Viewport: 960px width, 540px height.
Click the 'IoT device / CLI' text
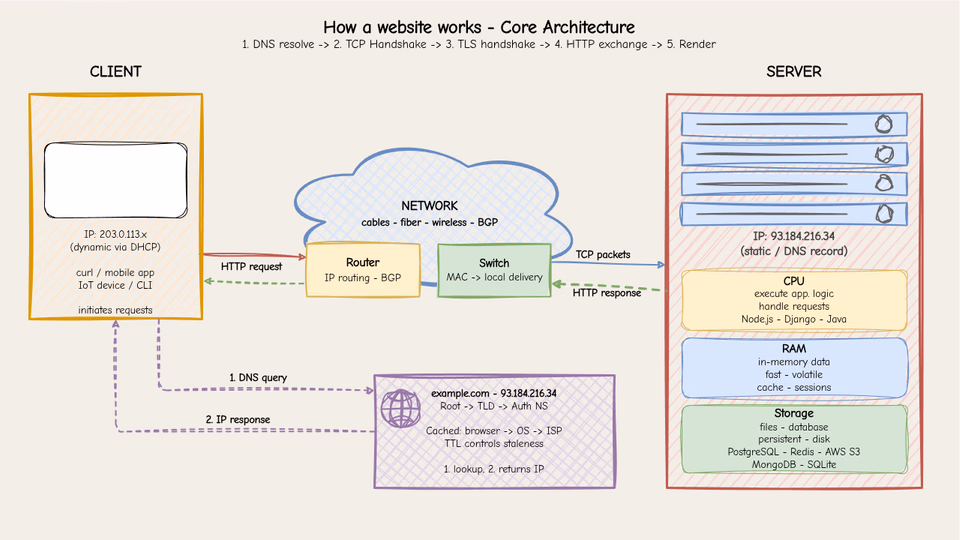coord(116,285)
